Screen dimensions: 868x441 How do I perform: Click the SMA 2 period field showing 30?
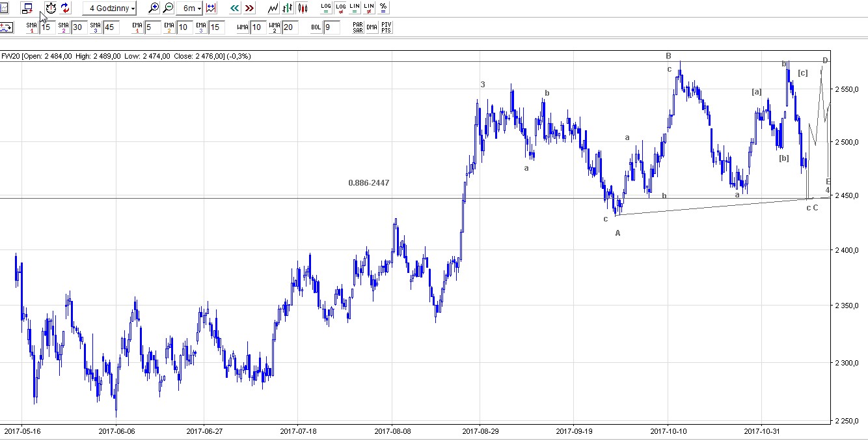[79, 27]
